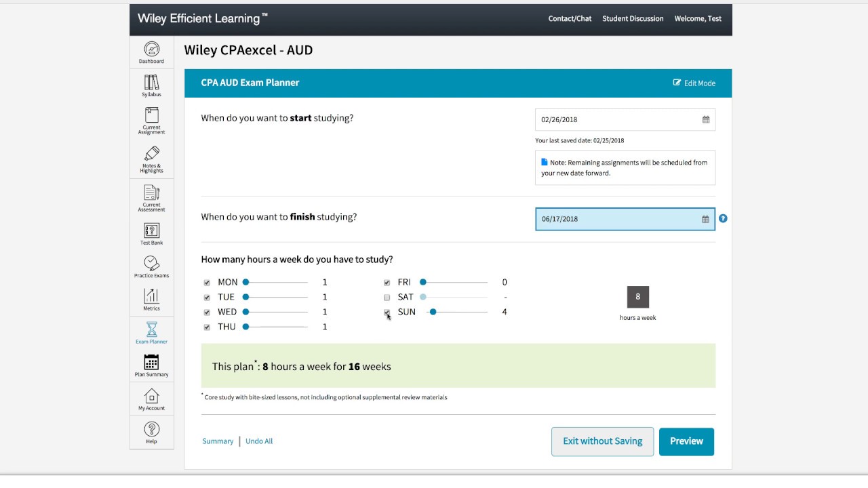
Task: Click the blue help icon beside finish date
Action: (723, 218)
